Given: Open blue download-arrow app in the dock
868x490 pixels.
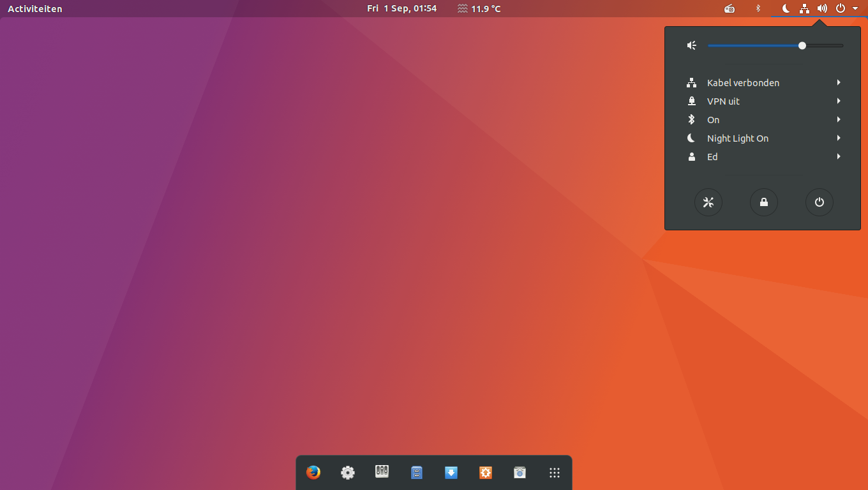Looking at the screenshot, I should [x=451, y=473].
